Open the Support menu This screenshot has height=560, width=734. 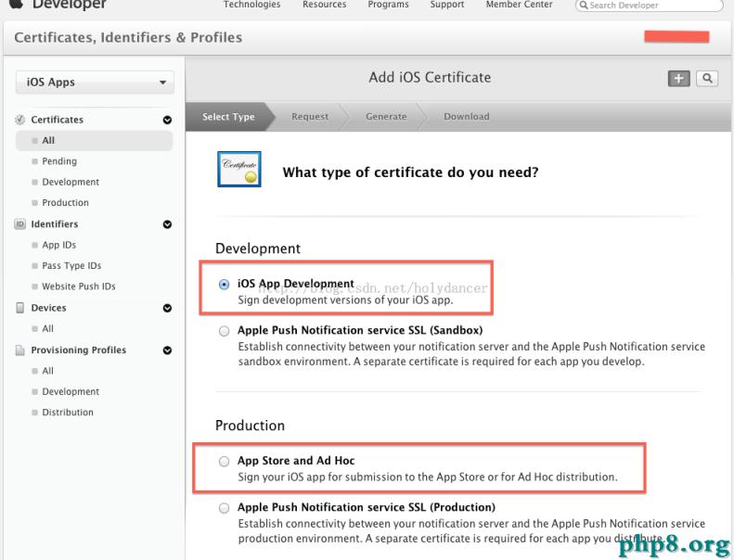[x=447, y=5]
